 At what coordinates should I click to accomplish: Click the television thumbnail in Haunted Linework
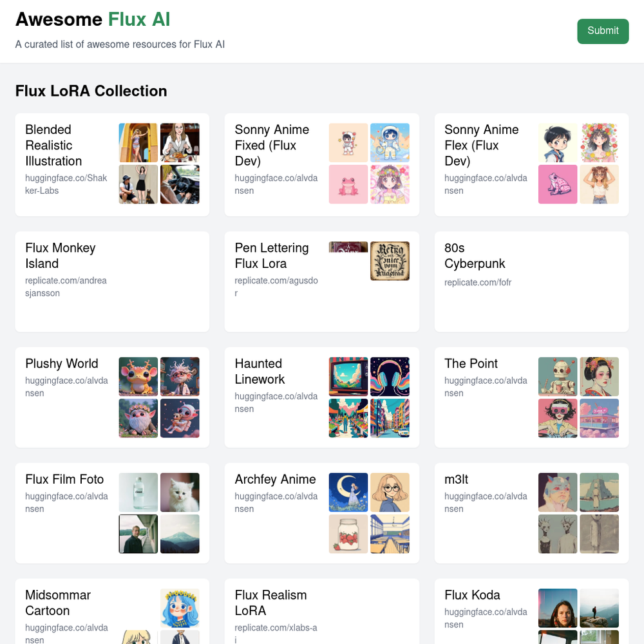click(x=348, y=377)
